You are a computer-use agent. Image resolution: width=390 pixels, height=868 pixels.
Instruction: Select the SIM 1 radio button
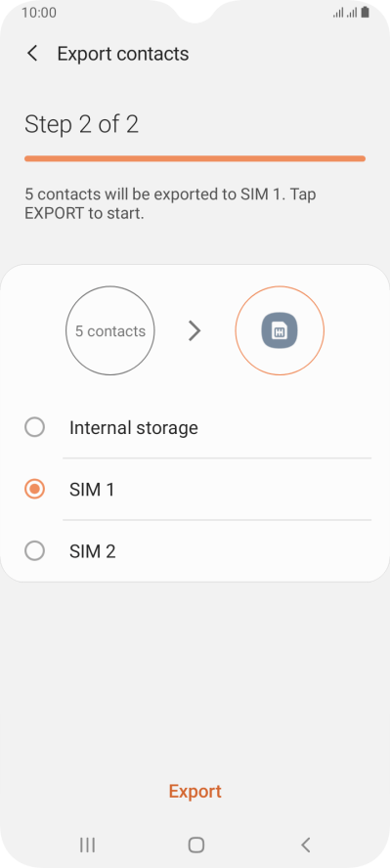[35, 490]
